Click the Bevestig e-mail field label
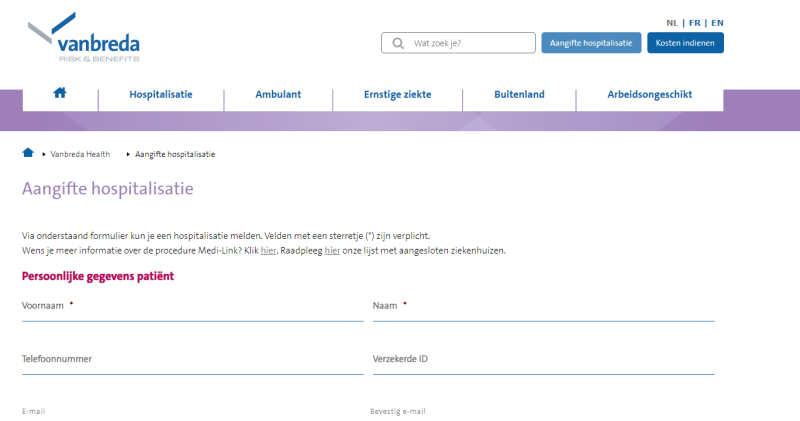Viewport: 800px width, 421px height. pos(397,411)
